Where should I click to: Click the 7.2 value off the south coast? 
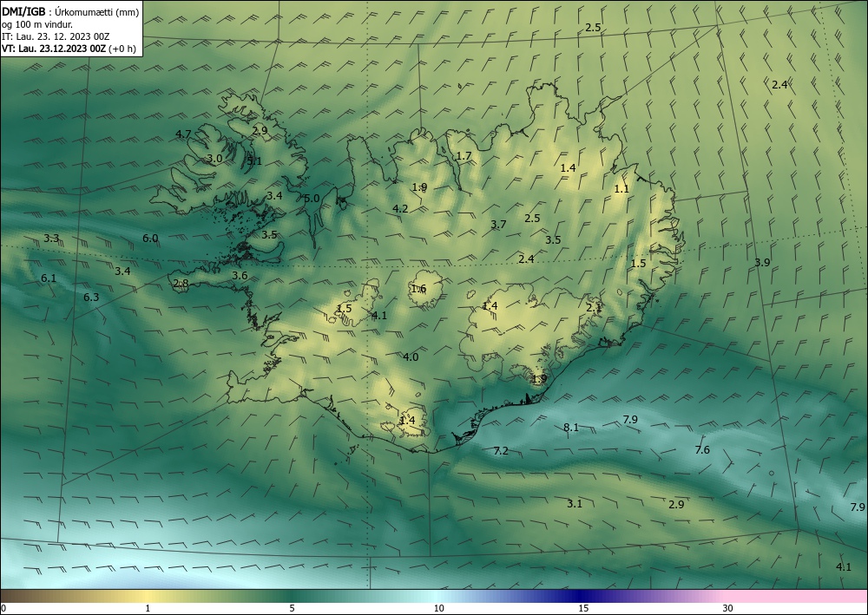[x=501, y=451]
